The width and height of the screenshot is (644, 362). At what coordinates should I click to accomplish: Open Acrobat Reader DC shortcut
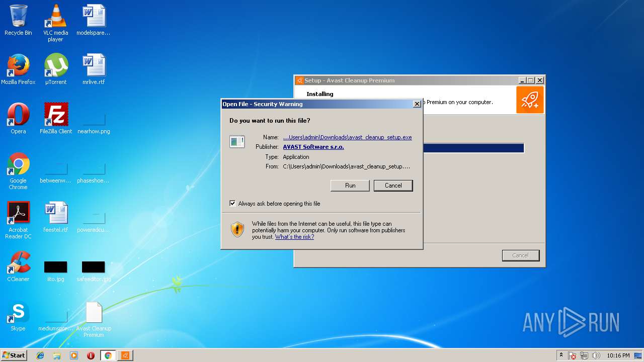click(x=18, y=220)
